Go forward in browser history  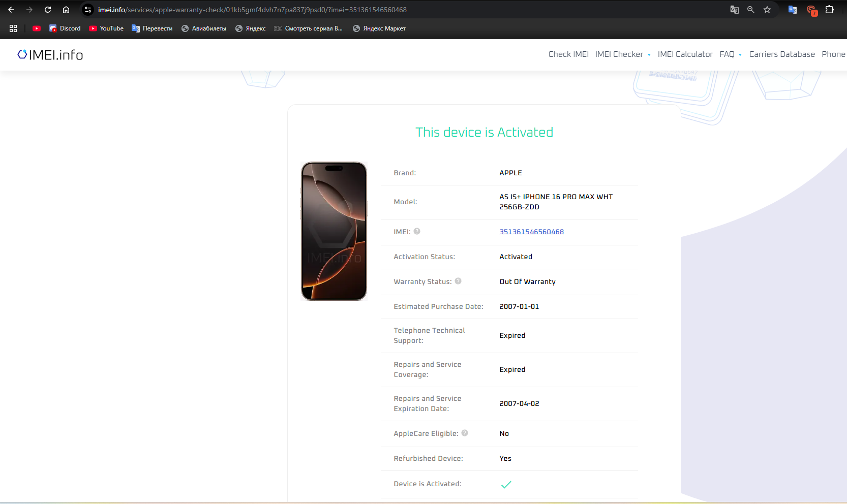[29, 10]
